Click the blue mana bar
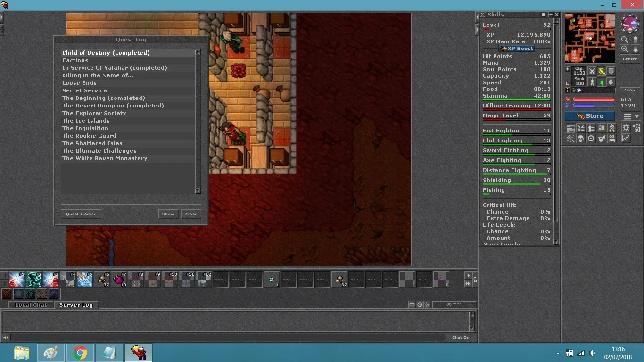The height and width of the screenshot is (362, 644). pos(594,106)
